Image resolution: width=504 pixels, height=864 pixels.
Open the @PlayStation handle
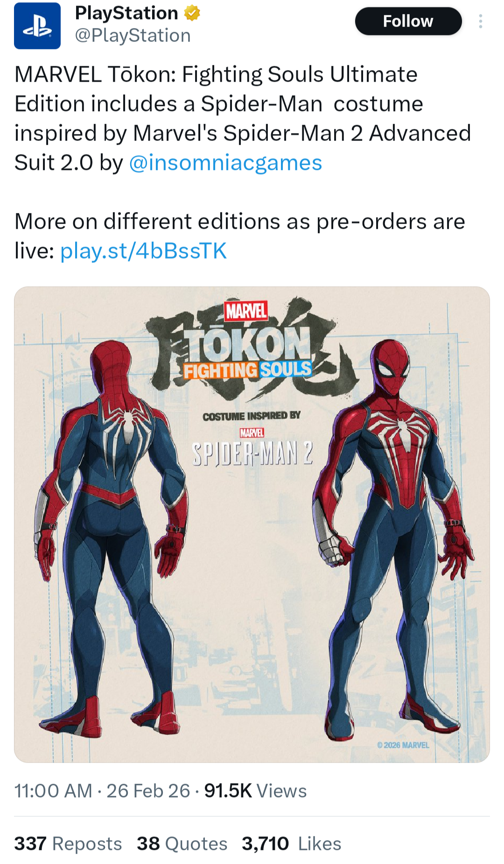133,35
